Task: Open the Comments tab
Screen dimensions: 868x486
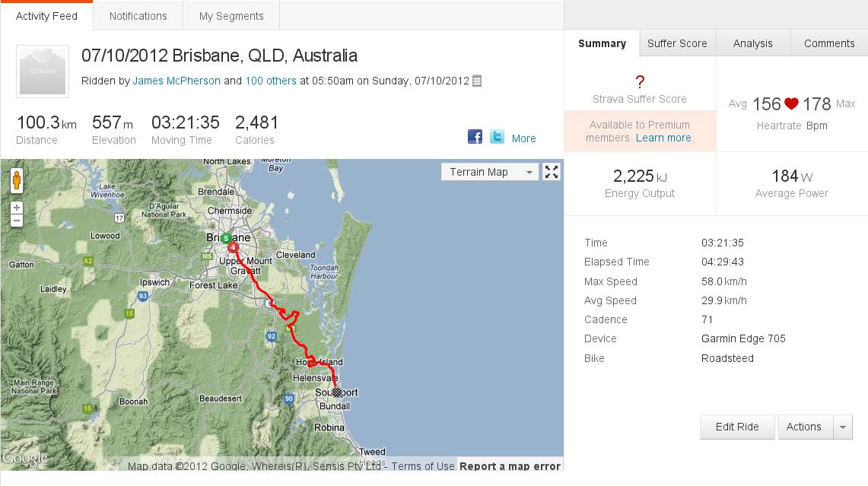Action: pyautogui.click(x=829, y=43)
